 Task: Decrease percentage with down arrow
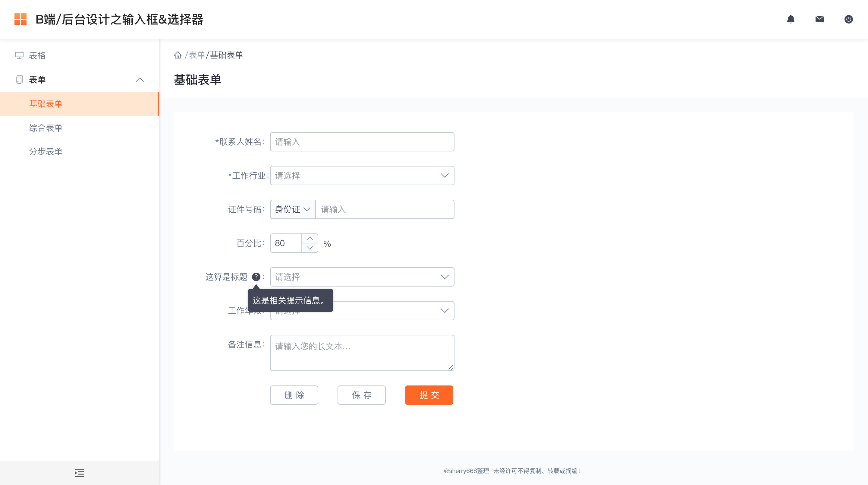click(310, 248)
